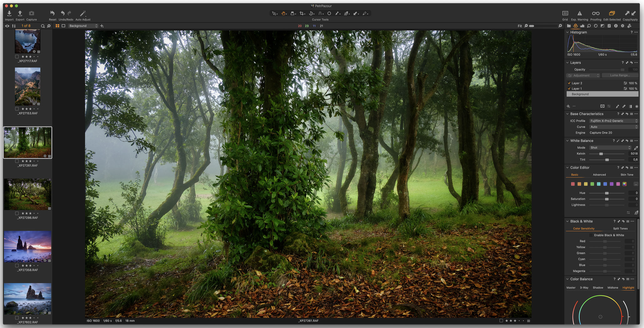Click the Luma Range button
This screenshot has height=328, width=644.
tap(620, 76)
